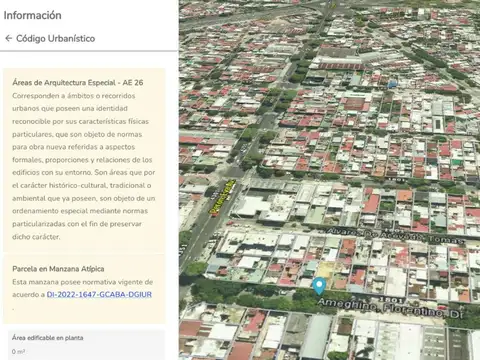Click the Alvarez De Acevedo, Tomas street label
This screenshot has height=360, width=480.
coord(395,235)
